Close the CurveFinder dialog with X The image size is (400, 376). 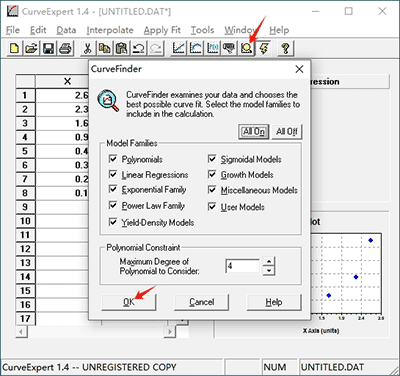click(x=299, y=69)
